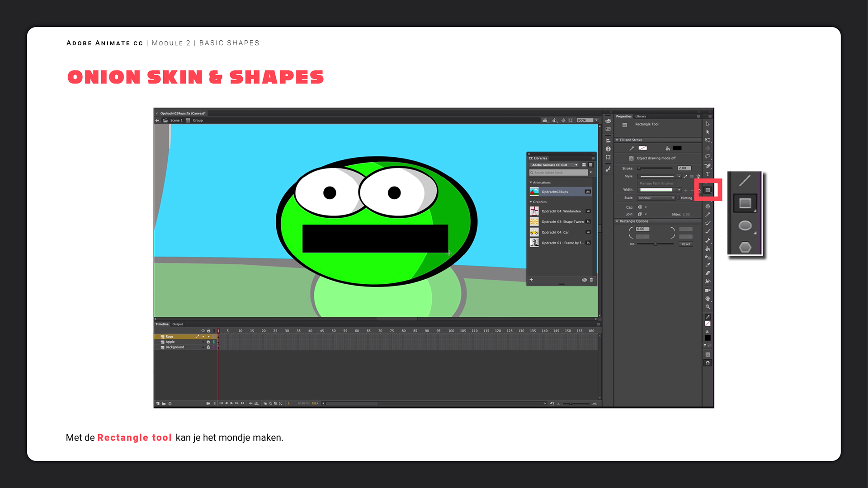Toggle the lock on the Background layer
868x488 pixels.
208,347
